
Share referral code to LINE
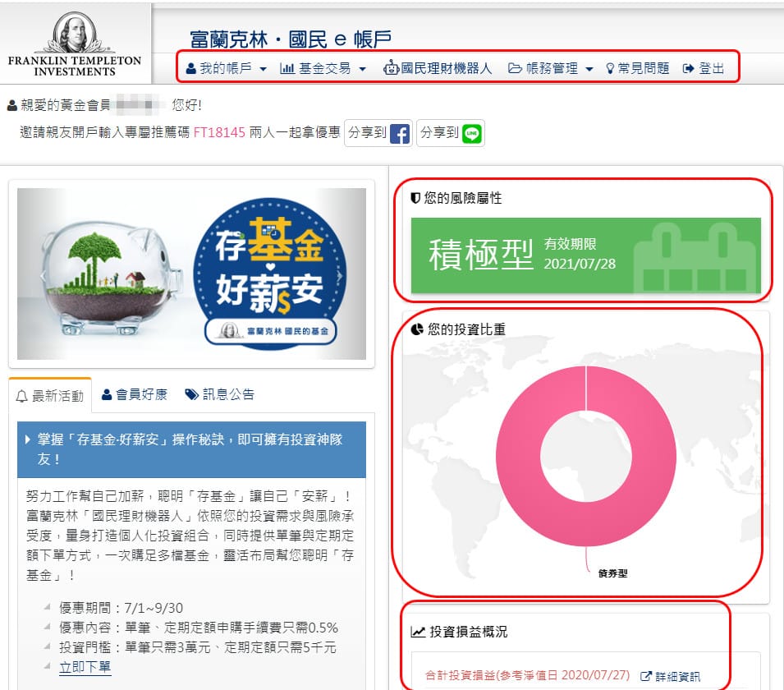coord(451,133)
